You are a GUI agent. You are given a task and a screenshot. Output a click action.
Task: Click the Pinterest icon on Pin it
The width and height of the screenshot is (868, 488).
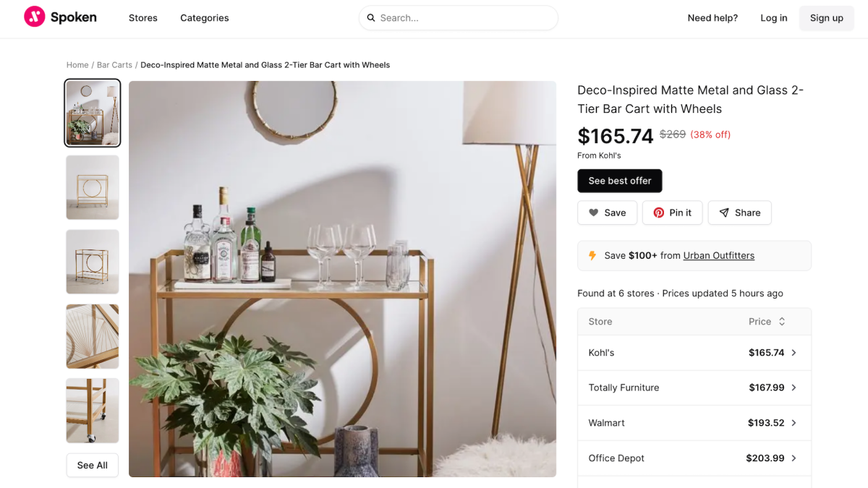pyautogui.click(x=659, y=213)
